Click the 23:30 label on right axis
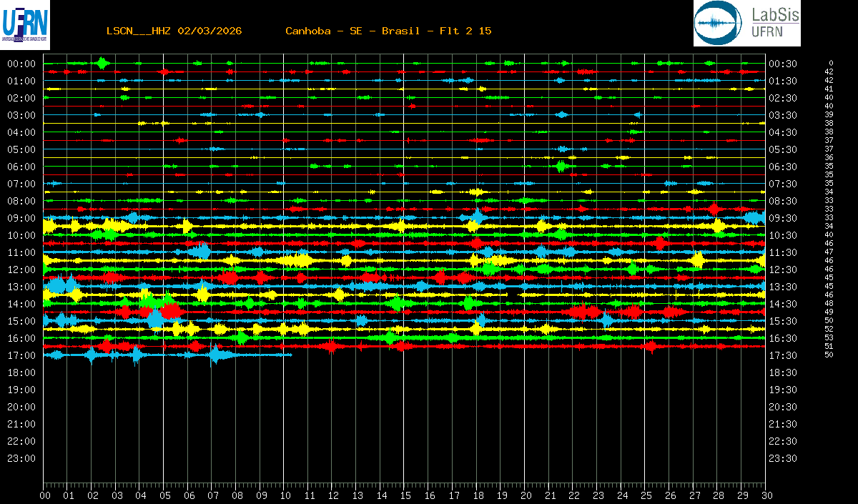This screenshot has height=504, width=858. (782, 458)
